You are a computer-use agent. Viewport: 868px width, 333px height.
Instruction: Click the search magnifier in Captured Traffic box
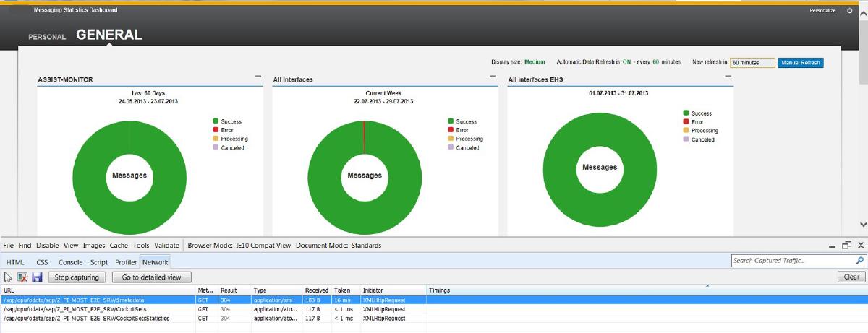[859, 260]
